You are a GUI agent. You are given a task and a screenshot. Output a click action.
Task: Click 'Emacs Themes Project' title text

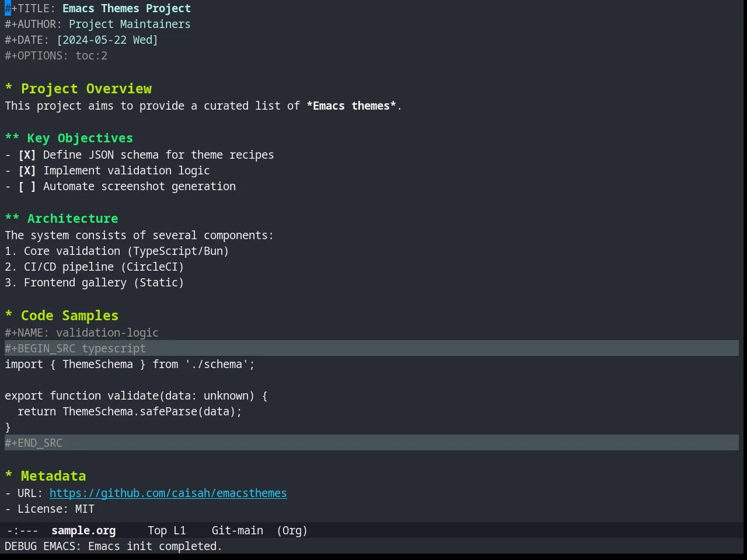pos(127,8)
